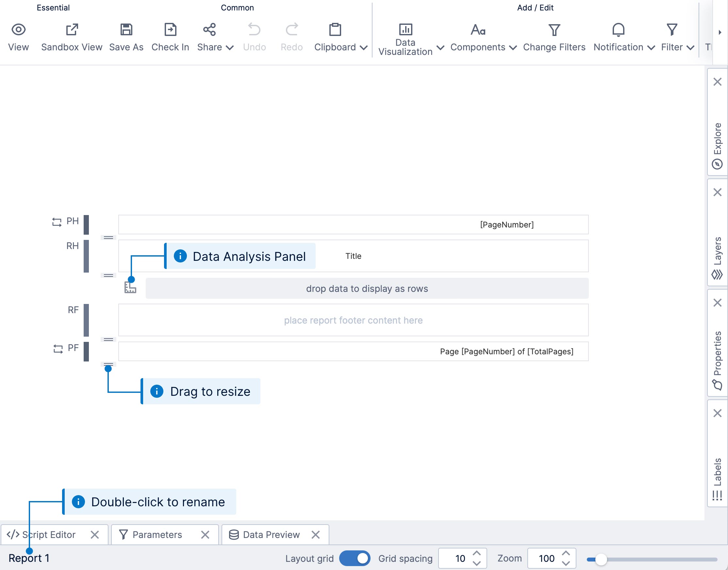The width and height of the screenshot is (728, 570).
Task: Toggle the Layout grid switch
Action: [x=355, y=558]
